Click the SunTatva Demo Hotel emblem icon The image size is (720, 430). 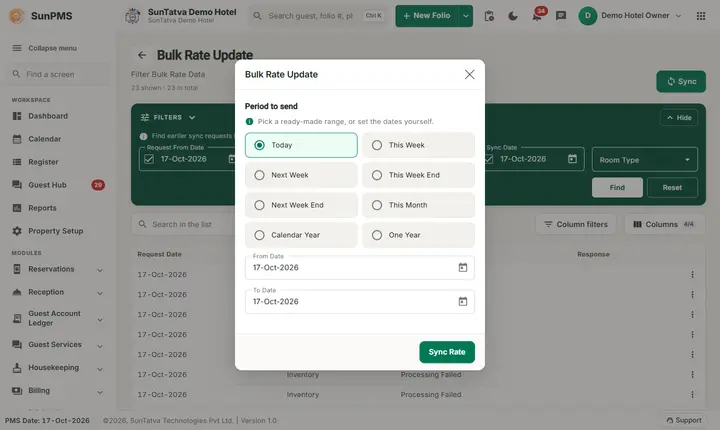click(x=132, y=16)
